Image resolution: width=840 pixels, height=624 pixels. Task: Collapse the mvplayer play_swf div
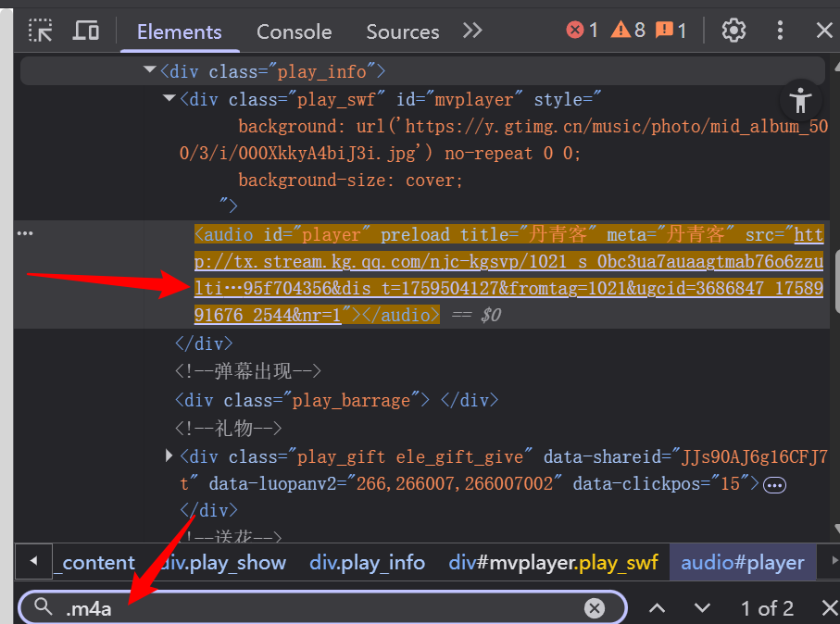[x=169, y=99]
